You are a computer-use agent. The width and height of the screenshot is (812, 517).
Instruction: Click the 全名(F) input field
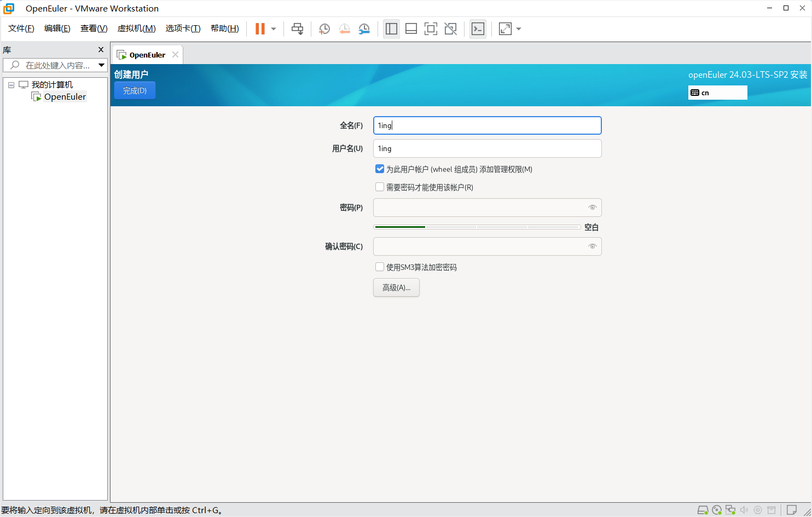point(487,125)
